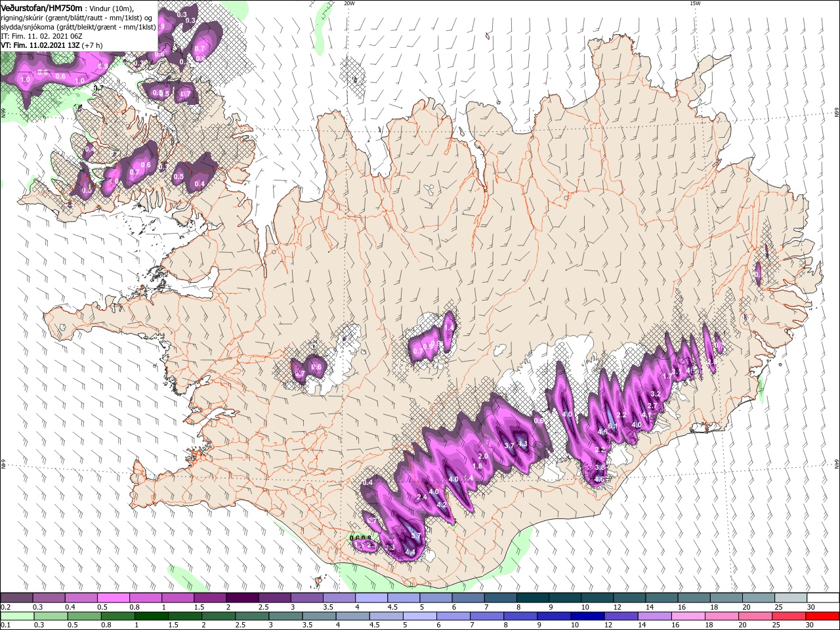Select top-row legend swatch between 25 and 30
Screen dimensions: 840x630
pyautogui.click(x=791, y=598)
